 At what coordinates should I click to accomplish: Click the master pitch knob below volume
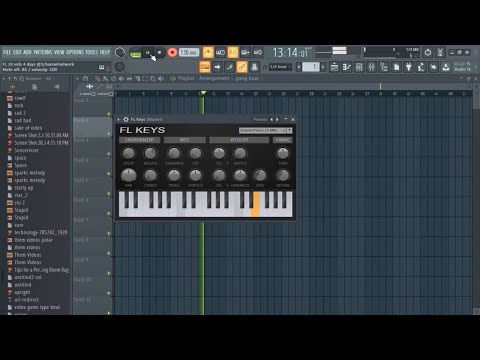(x=120, y=67)
